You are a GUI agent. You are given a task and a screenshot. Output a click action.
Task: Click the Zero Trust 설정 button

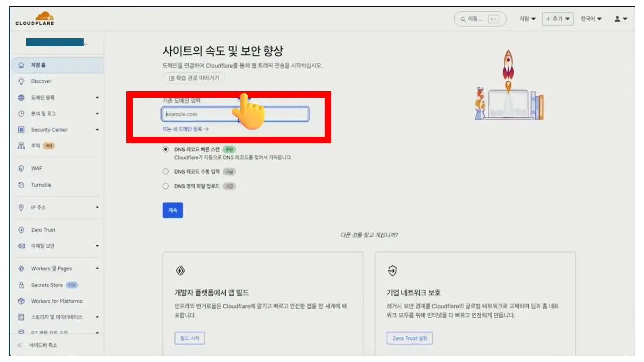pyautogui.click(x=410, y=338)
